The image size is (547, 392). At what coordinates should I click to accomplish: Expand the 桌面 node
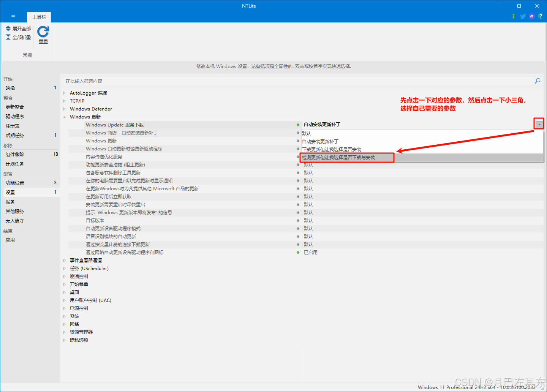(x=65, y=292)
